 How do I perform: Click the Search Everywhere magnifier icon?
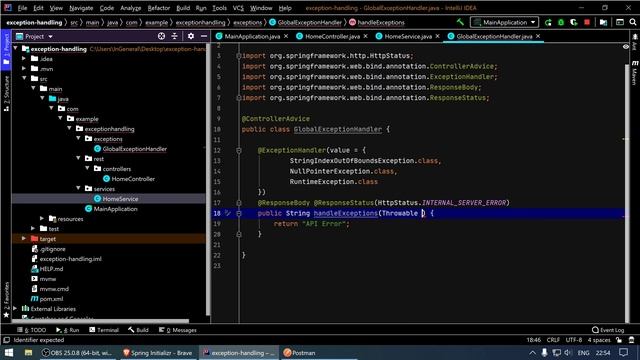[x=633, y=22]
